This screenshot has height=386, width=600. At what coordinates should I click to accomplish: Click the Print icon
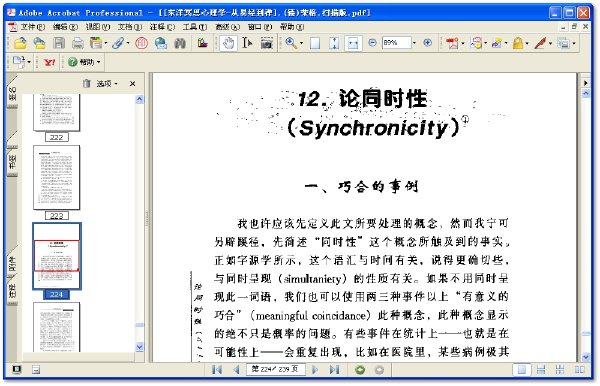tap(78, 43)
